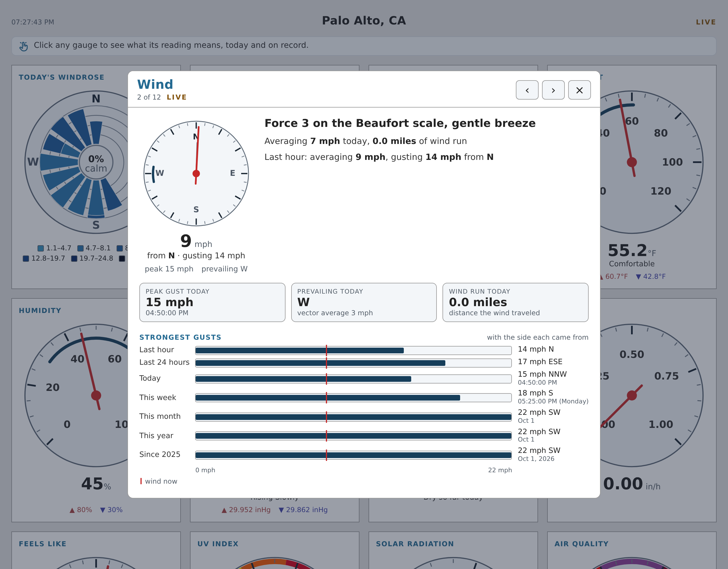Click the Last hour gust bar
Screen dimensions: 728x569
point(353,350)
